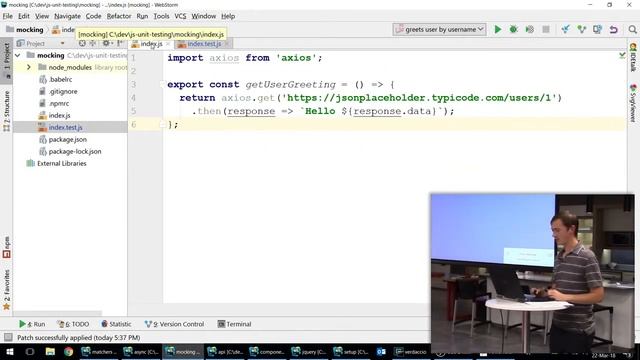Open the Terminal tool window
Image resolution: width=640 pixels, height=360 pixels.
point(234,324)
